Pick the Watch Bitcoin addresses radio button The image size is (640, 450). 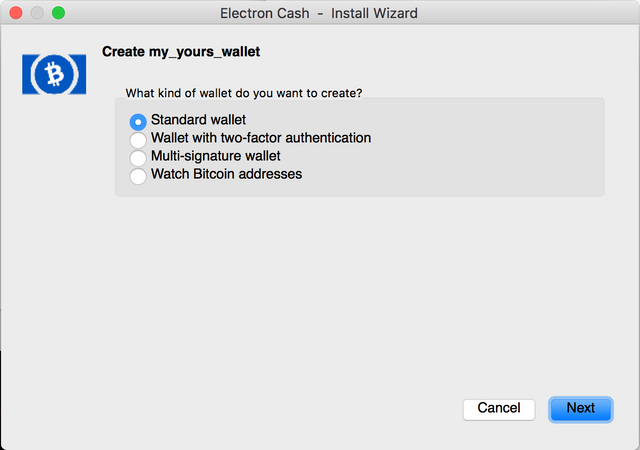tap(138, 175)
